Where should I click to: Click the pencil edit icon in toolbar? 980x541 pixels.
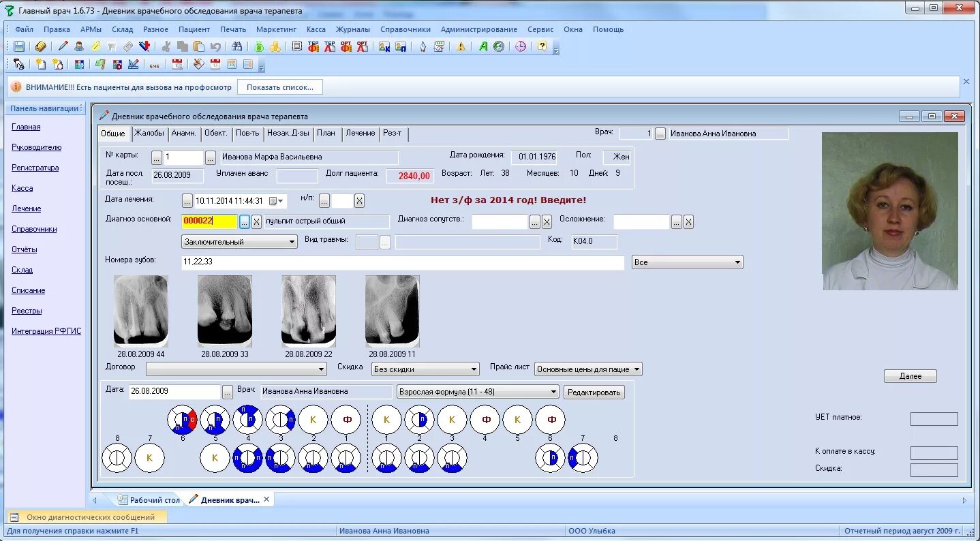(x=63, y=46)
